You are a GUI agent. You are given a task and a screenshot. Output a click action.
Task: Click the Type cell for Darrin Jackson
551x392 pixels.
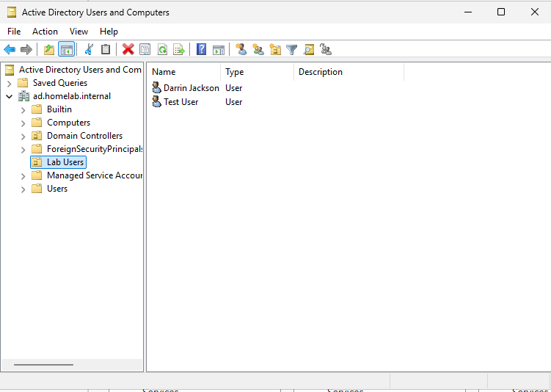[234, 88]
